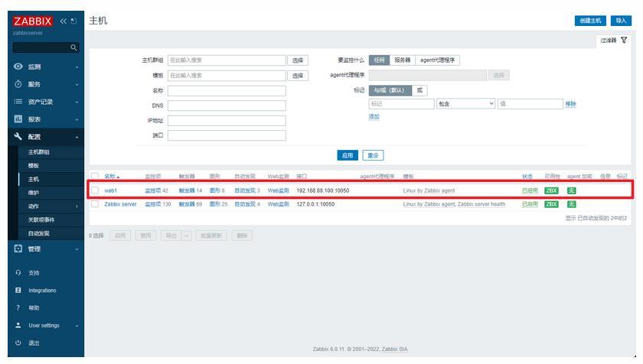
Task: Click the ZBX availability badge for Zabbix server
Action: 551,204
